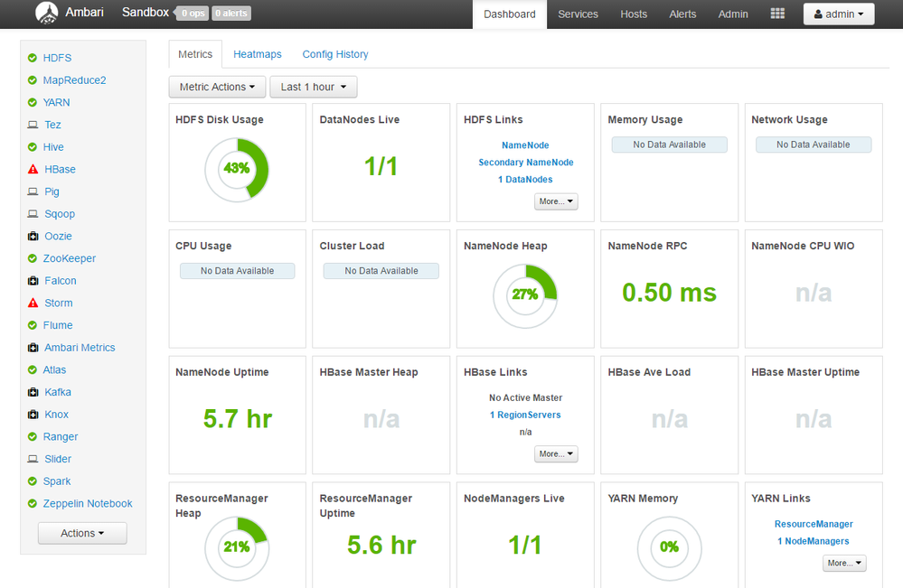
Task: Expand More menu in YARN Links
Action: (844, 563)
